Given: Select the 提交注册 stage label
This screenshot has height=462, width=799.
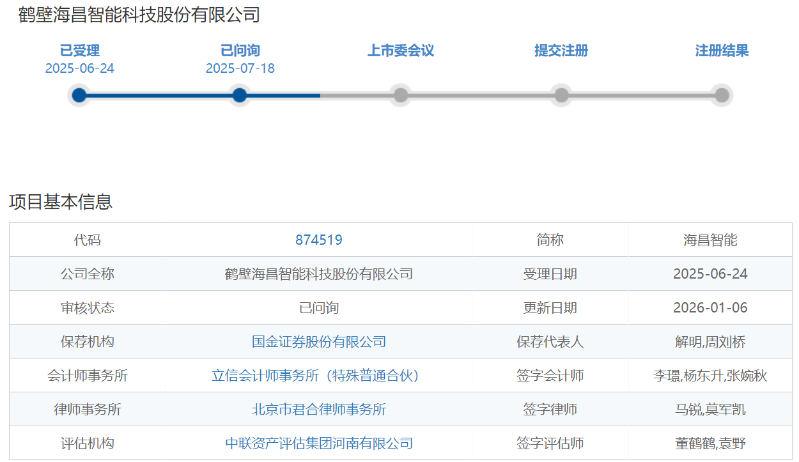Looking at the screenshot, I should pyautogui.click(x=561, y=50).
